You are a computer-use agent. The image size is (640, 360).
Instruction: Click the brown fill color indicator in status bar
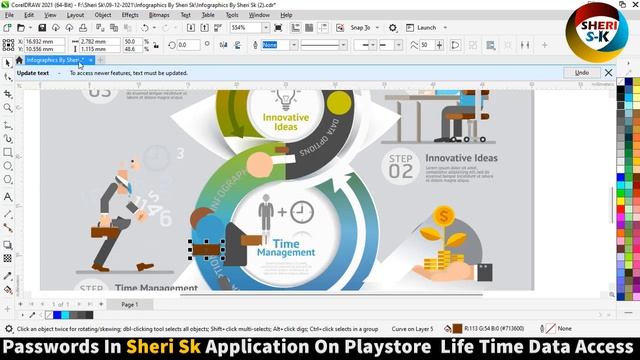coord(458,329)
